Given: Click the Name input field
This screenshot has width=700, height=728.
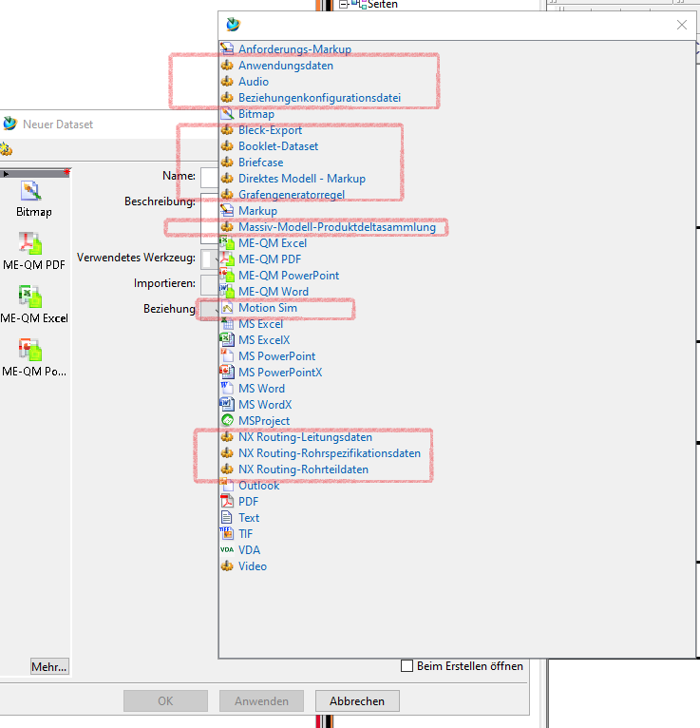Looking at the screenshot, I should click(210, 178).
